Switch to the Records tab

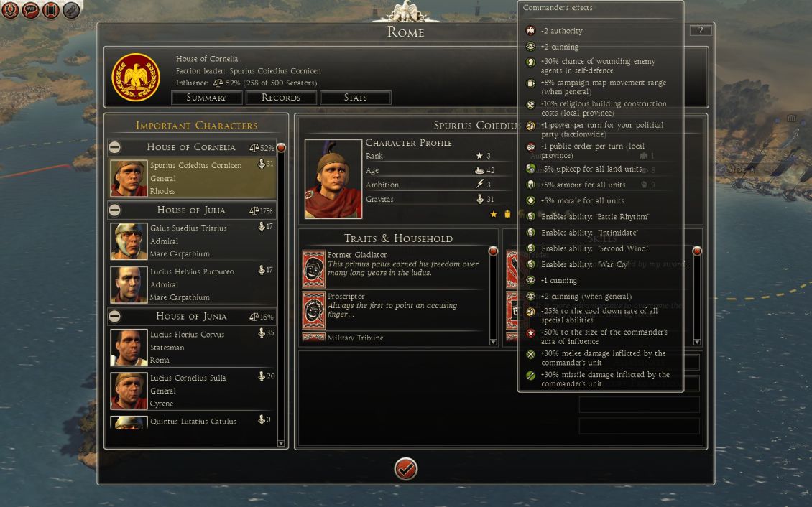281,97
